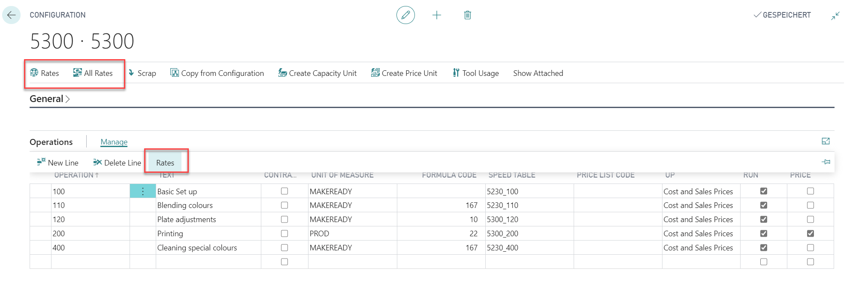Click Rates in the Operations toolbar
This screenshot has height=298, width=868.
(165, 163)
